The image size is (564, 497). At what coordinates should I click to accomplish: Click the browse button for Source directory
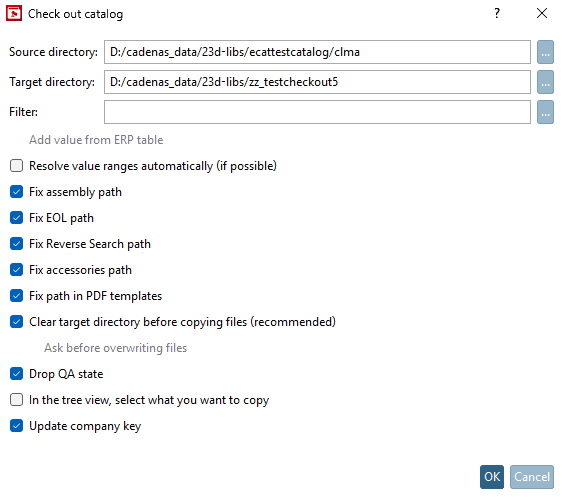pos(545,52)
